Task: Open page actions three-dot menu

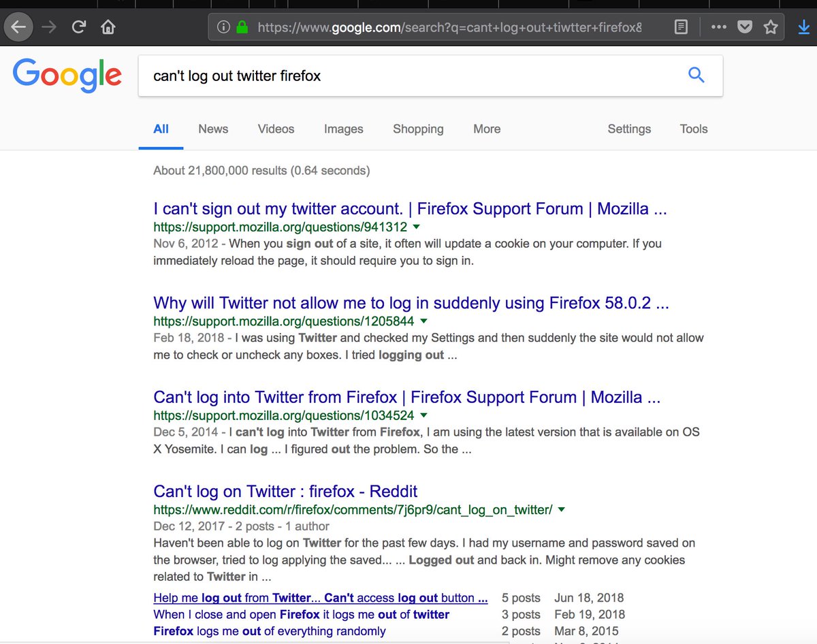Action: coord(718,27)
